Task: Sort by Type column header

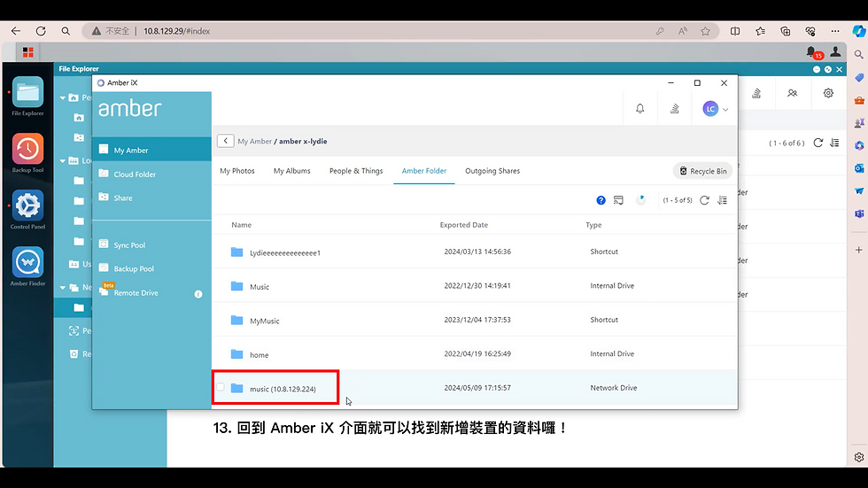Action: [x=593, y=225]
